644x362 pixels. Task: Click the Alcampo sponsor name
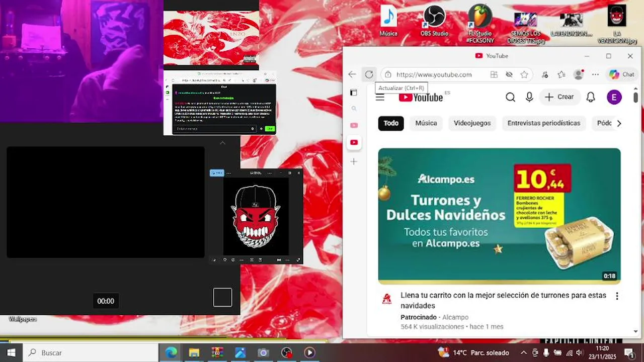(455, 317)
